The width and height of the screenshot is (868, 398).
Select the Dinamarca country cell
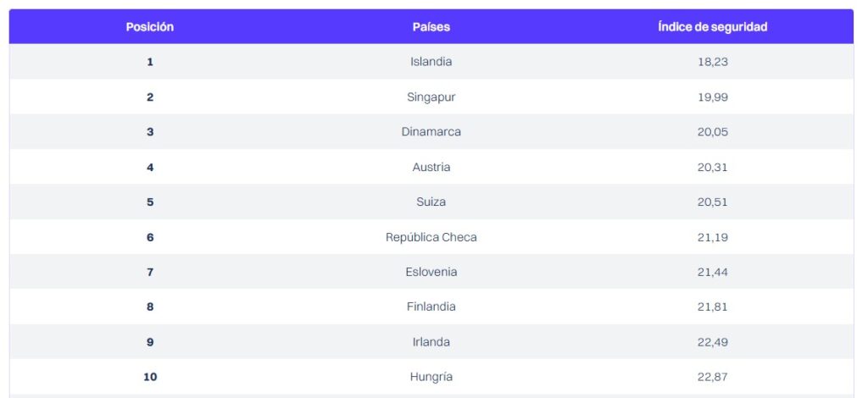pos(431,132)
